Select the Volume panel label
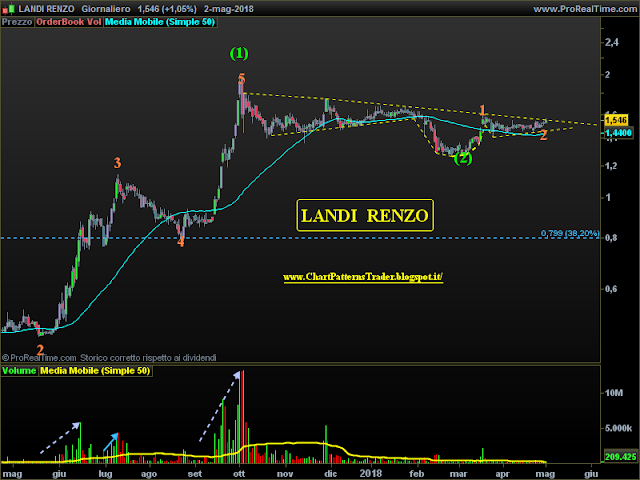640x480 pixels. click(x=19, y=371)
